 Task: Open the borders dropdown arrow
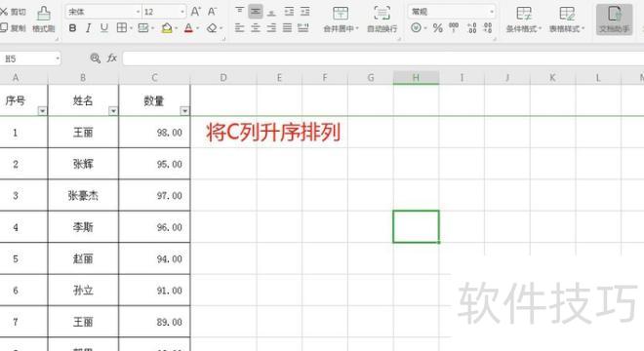[131, 28]
